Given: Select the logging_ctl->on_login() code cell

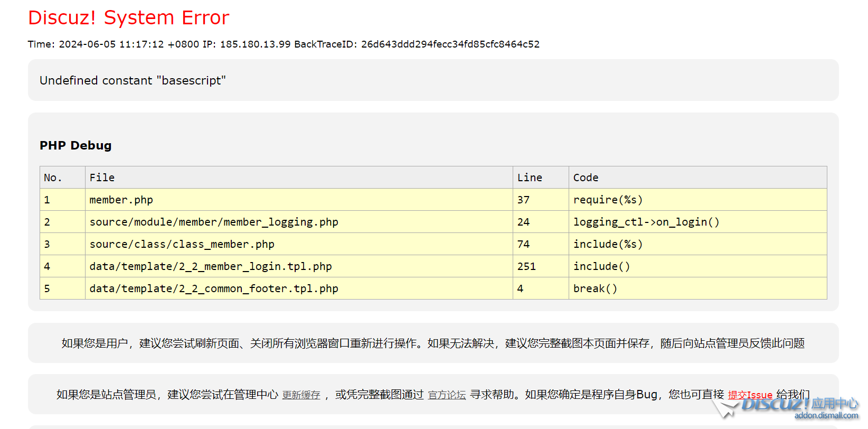Looking at the screenshot, I should 698,222.
